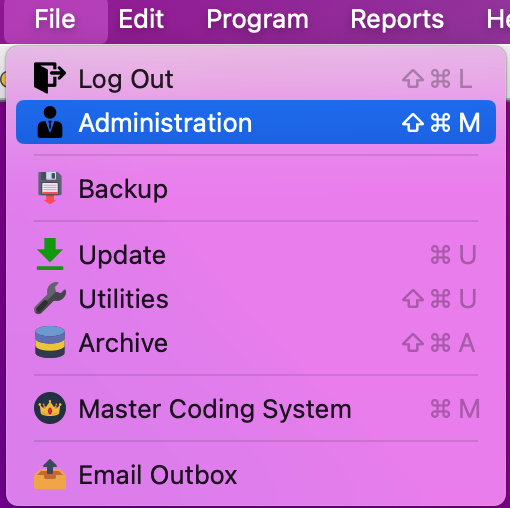
Task: Open Master Coding System
Action: (256, 408)
